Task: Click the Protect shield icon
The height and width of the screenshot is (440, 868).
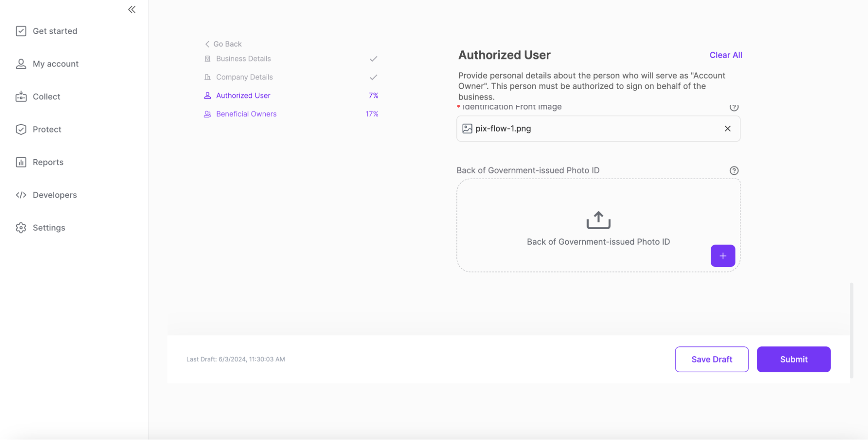Action: [21, 129]
